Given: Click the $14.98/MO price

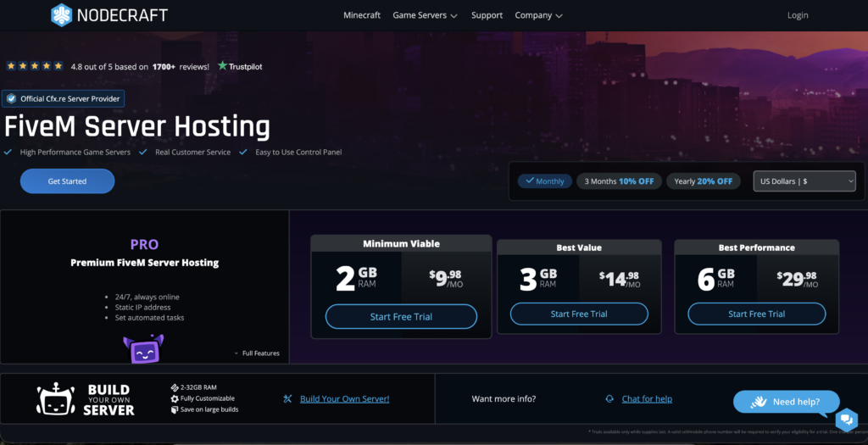Looking at the screenshot, I should point(620,278).
